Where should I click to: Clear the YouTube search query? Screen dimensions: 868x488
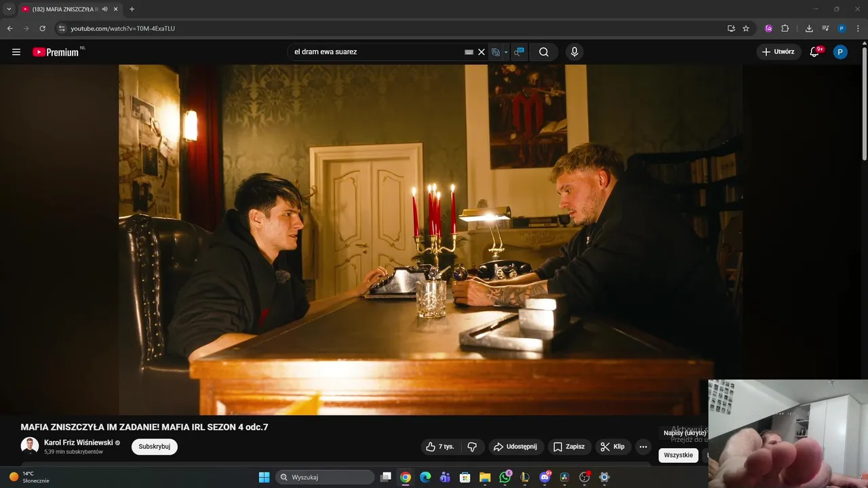(481, 52)
